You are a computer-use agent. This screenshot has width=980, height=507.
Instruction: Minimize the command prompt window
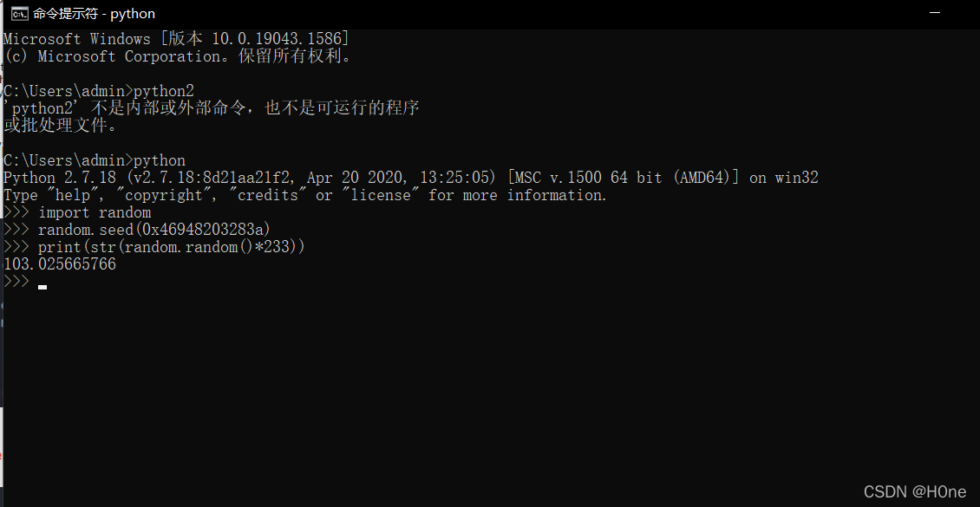coord(935,13)
